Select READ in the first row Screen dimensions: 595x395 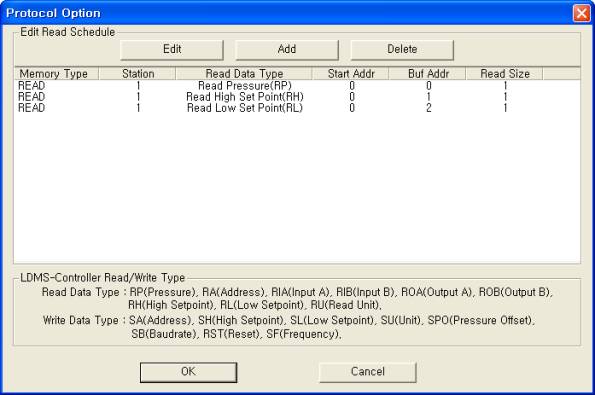pyautogui.click(x=31, y=86)
